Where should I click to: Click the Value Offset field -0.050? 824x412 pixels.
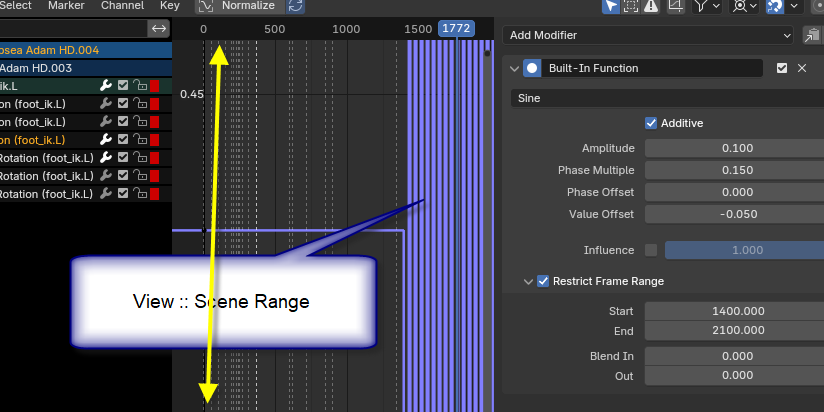point(735,214)
